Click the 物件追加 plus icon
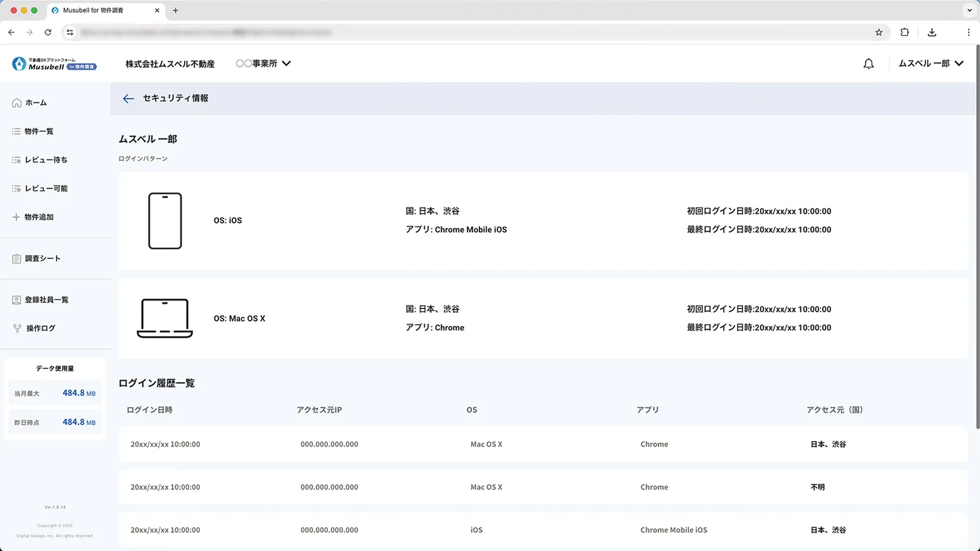Screen dimensions: 980x551 (16, 217)
